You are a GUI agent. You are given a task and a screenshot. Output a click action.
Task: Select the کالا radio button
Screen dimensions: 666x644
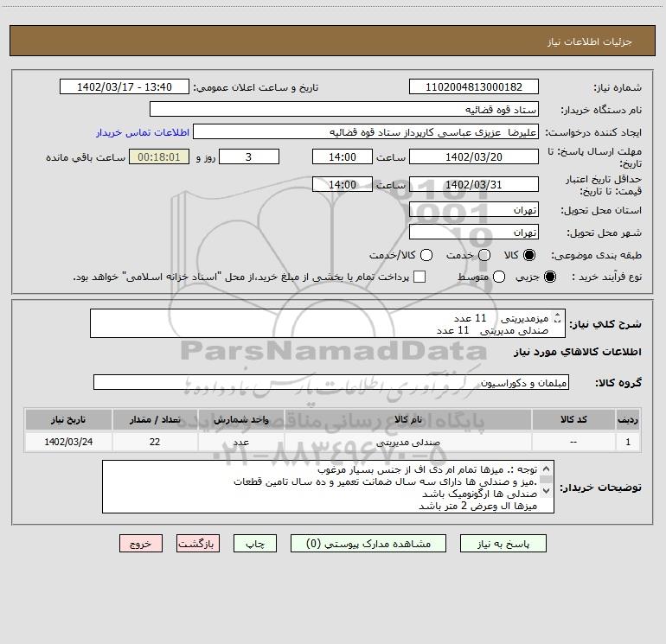529,255
